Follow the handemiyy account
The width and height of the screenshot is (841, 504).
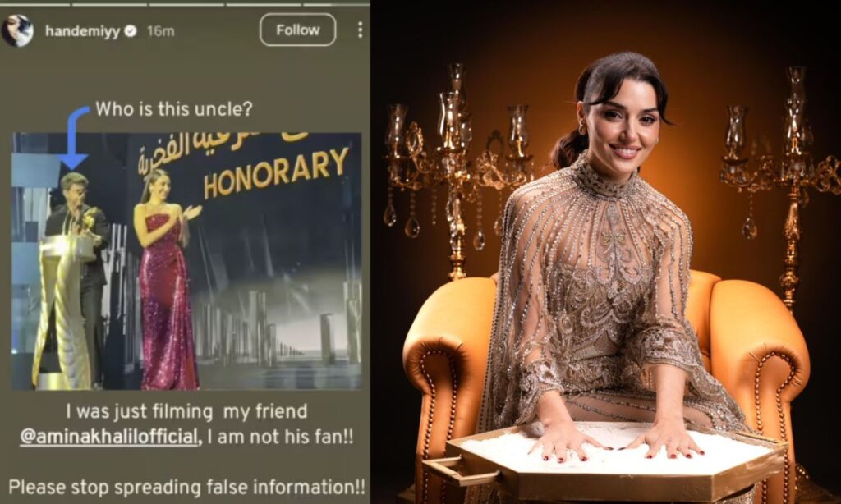tap(297, 30)
